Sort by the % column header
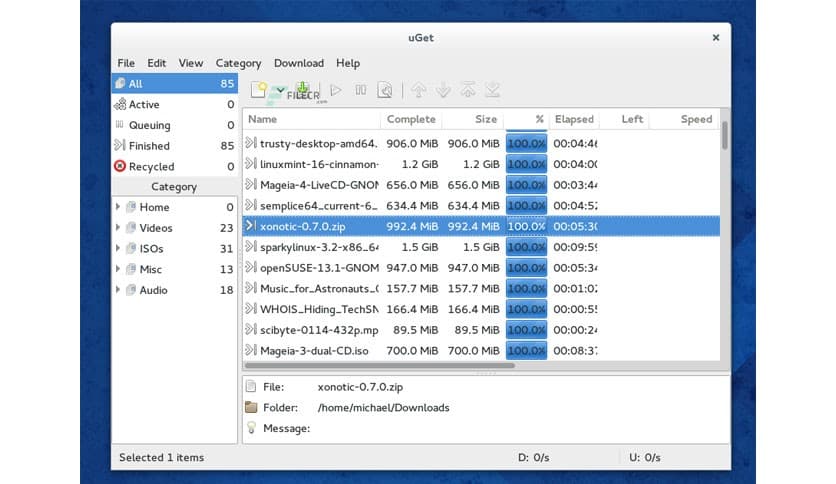The height and width of the screenshot is (484, 836). [x=527, y=119]
